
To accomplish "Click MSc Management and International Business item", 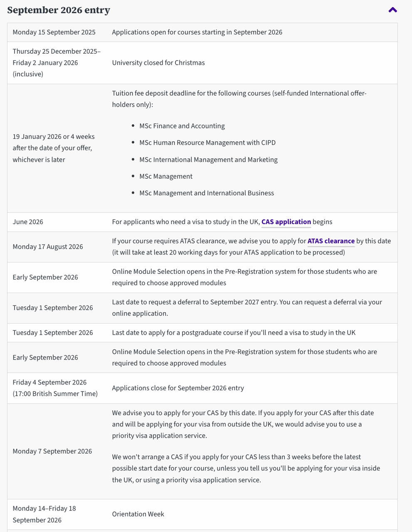I will pos(207,193).
